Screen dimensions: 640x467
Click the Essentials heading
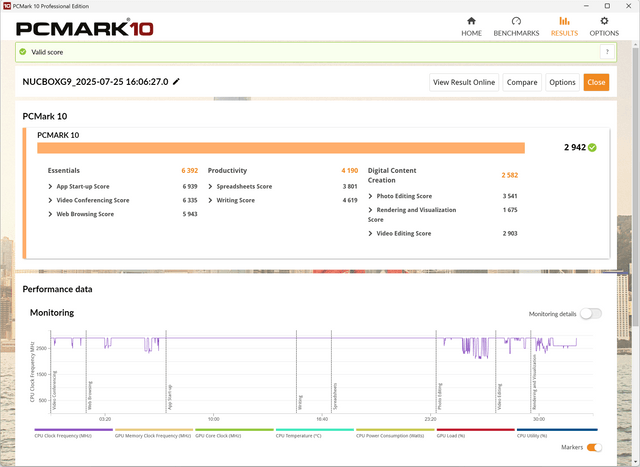tap(64, 171)
